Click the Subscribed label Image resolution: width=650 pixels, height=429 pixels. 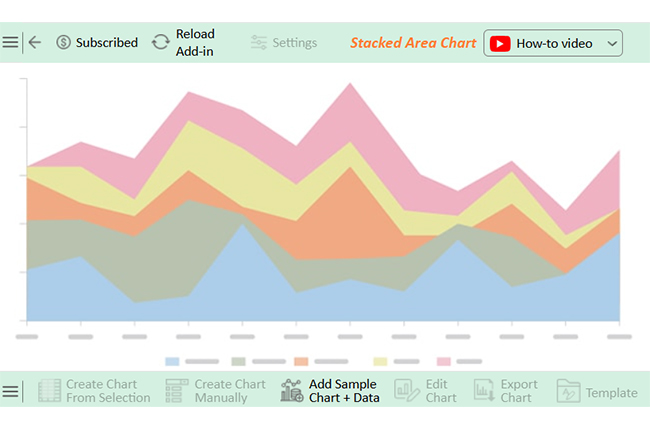pos(107,43)
